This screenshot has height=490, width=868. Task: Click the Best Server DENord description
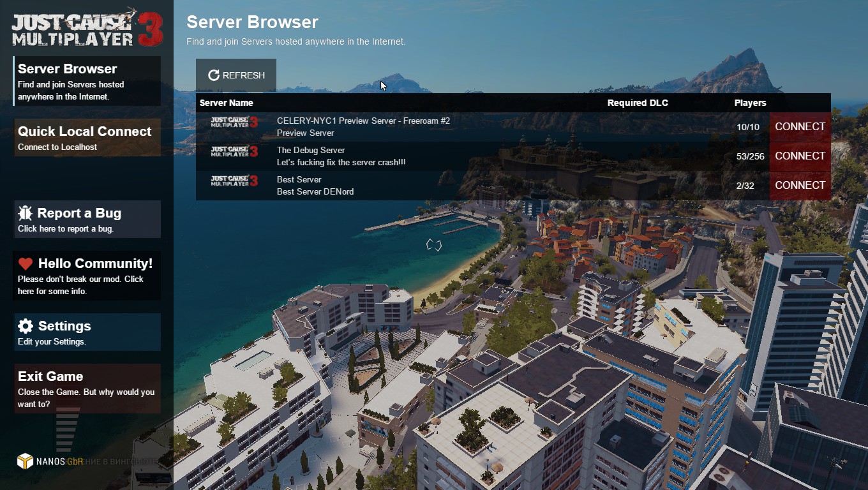pos(315,191)
